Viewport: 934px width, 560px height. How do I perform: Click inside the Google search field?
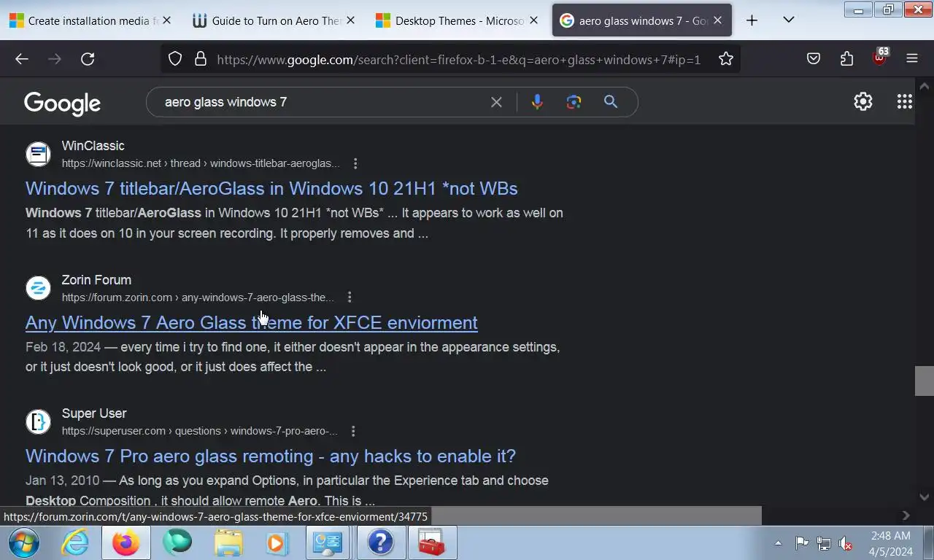321,102
